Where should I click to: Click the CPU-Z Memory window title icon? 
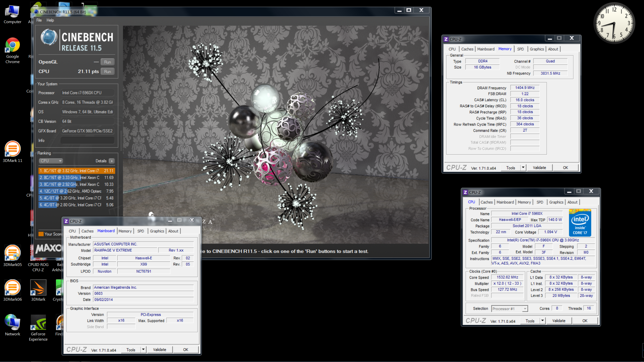pyautogui.click(x=446, y=39)
